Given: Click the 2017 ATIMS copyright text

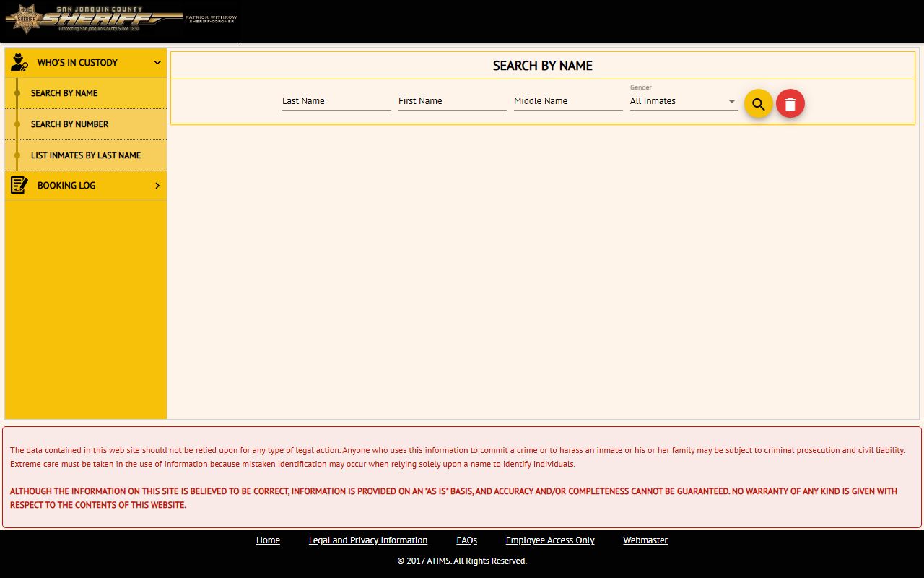Looking at the screenshot, I should click(462, 561).
